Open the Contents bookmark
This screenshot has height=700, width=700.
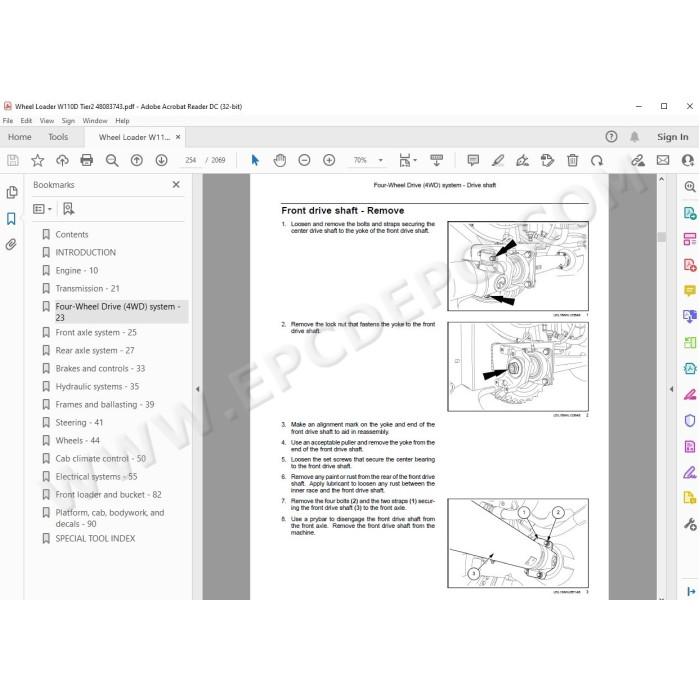[x=71, y=234]
